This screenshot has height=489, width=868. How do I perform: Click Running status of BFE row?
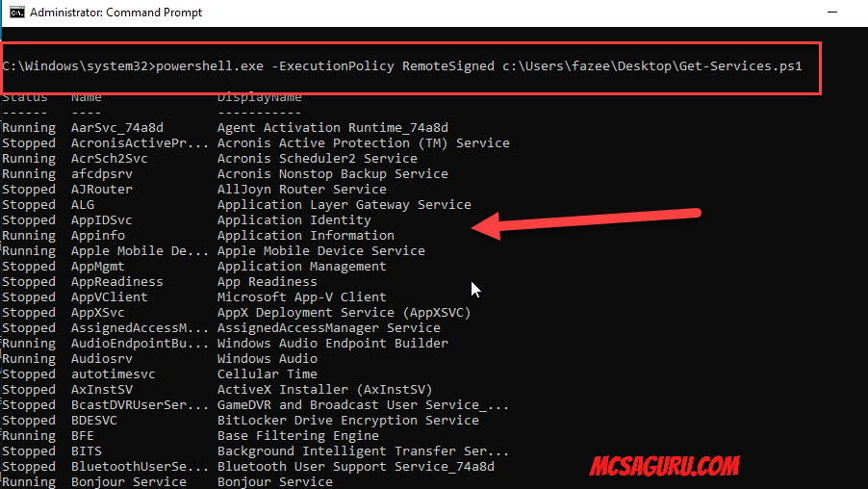(29, 436)
